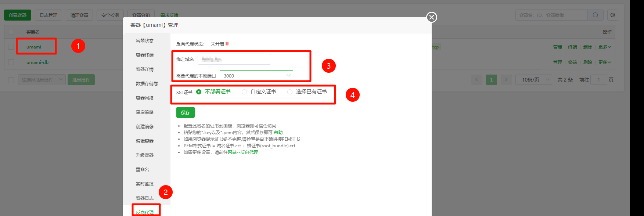Open 编辑容器 tab
Screen dimensions: 644x216
point(145,141)
